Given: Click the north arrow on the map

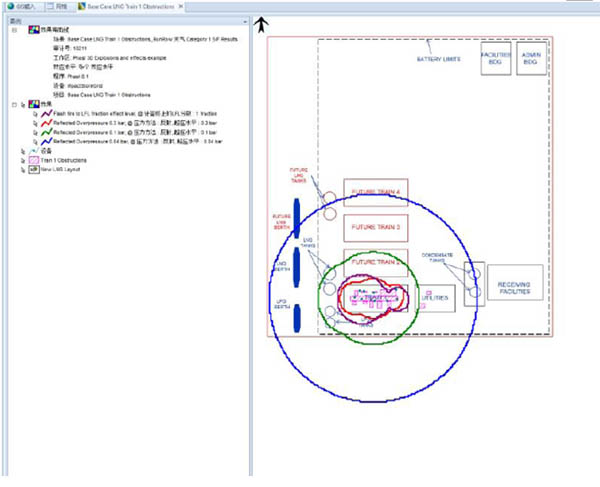Looking at the screenshot, I should (262, 24).
